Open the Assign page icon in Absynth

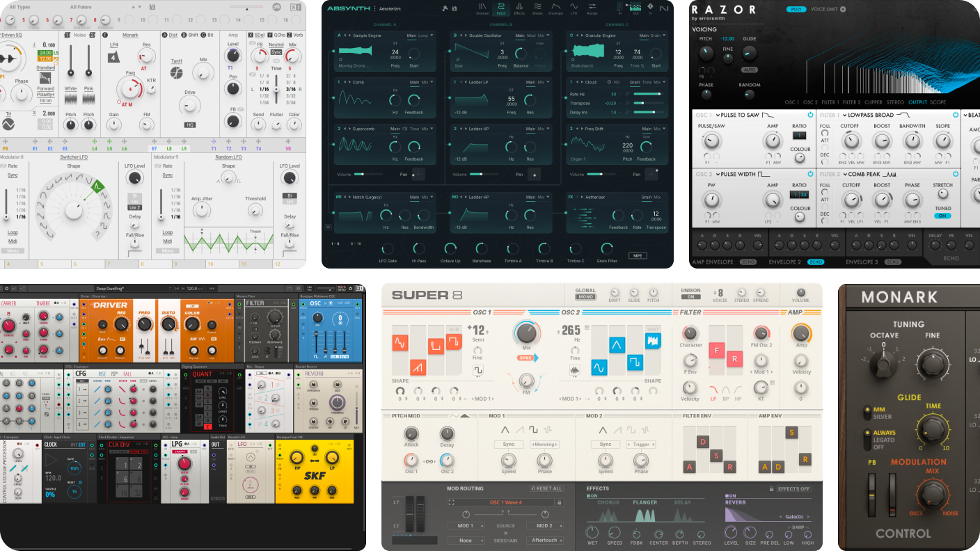coord(592,8)
